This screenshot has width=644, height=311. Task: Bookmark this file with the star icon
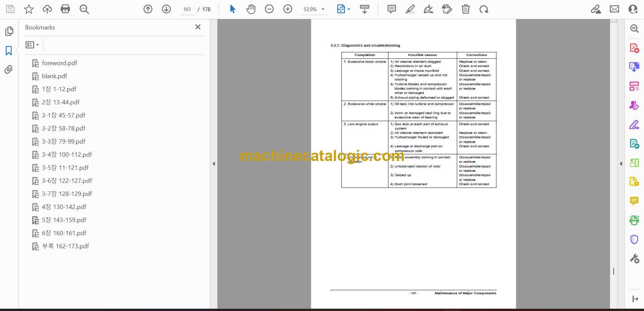29,9
